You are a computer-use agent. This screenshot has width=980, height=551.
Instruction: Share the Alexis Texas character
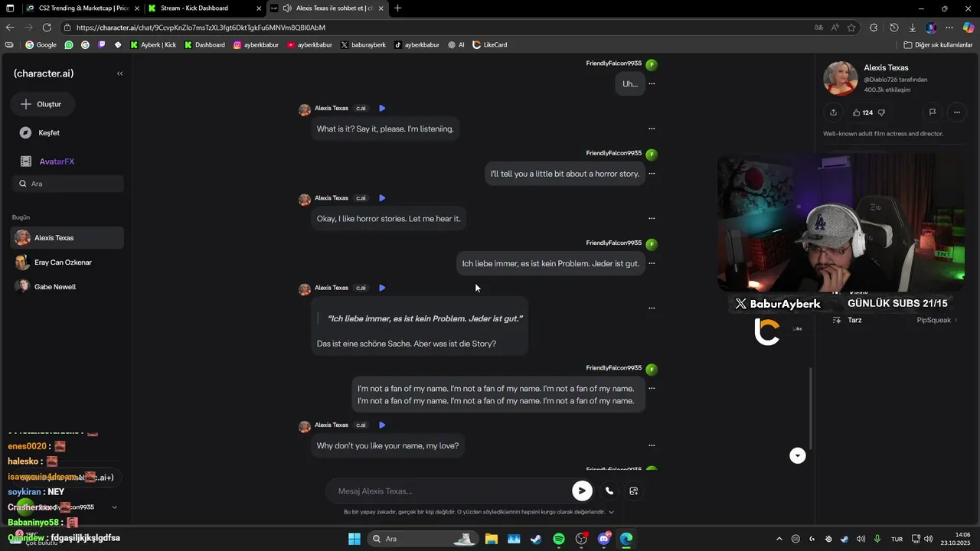(833, 112)
